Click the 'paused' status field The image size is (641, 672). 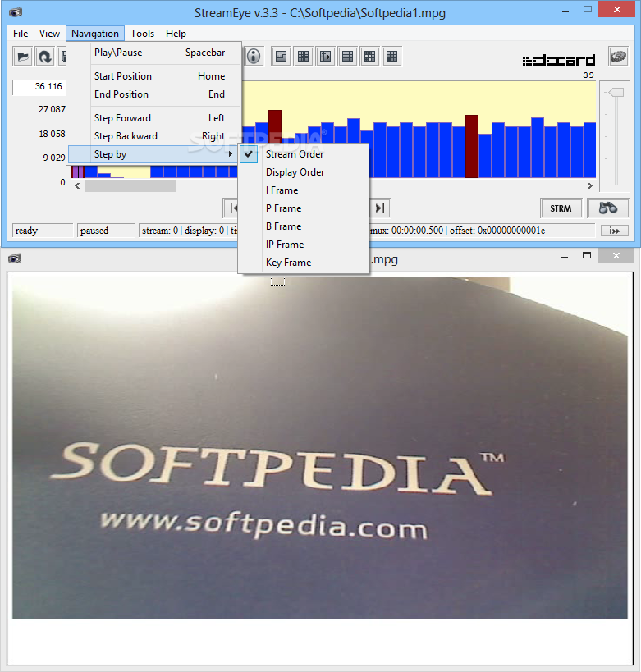pyautogui.click(x=106, y=231)
